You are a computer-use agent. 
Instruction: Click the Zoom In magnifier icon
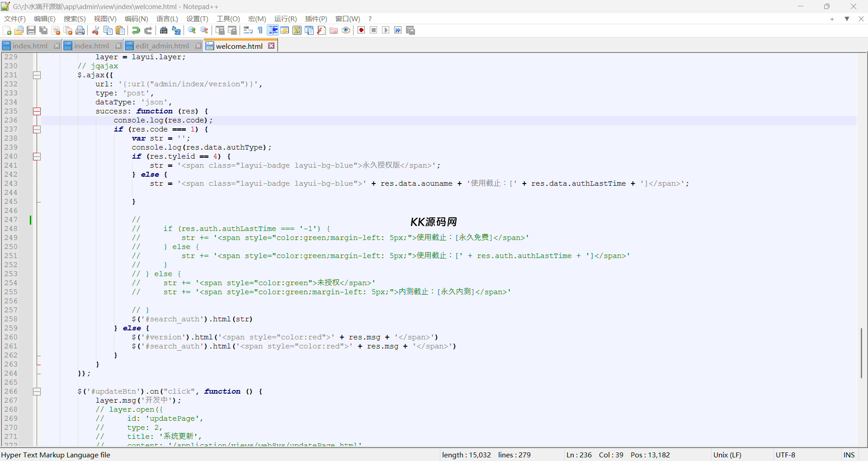click(x=192, y=30)
